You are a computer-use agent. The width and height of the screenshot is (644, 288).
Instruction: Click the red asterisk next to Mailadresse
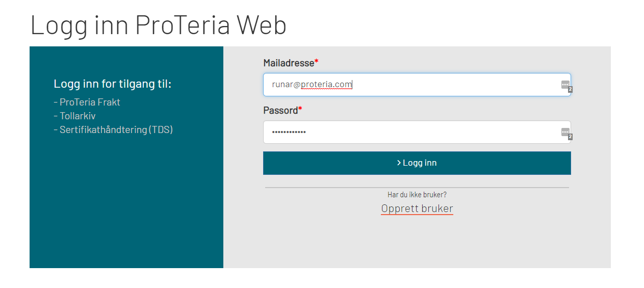click(x=316, y=63)
